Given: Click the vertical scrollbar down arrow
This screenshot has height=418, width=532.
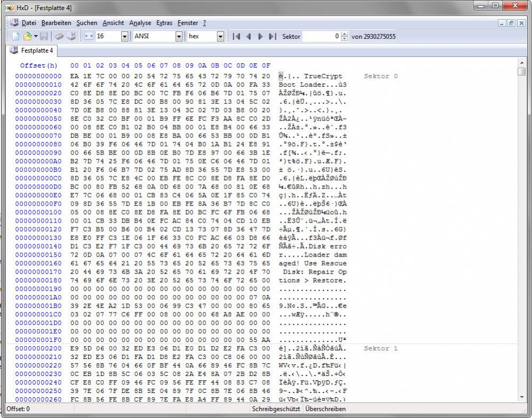Looking at the screenshot, I should [521, 397].
